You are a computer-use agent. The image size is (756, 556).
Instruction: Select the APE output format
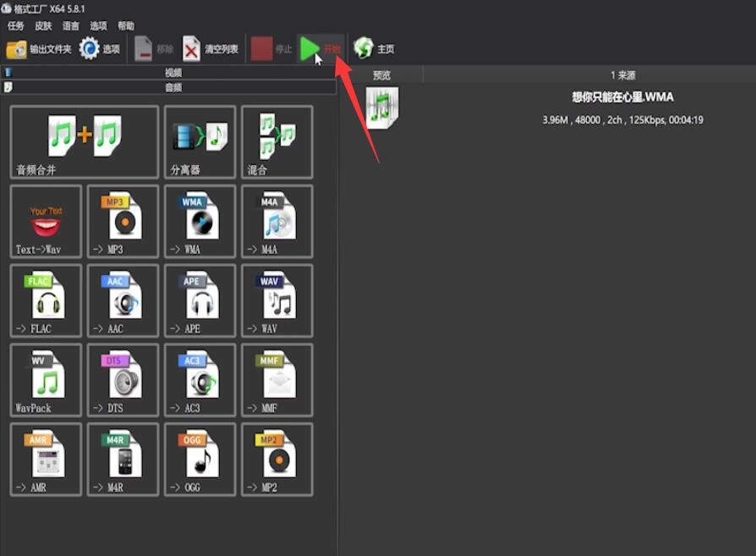[x=200, y=300]
